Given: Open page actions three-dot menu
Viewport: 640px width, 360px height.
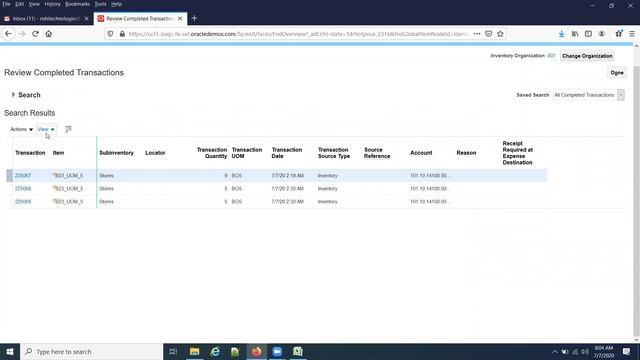Looking at the screenshot, I should (477, 34).
